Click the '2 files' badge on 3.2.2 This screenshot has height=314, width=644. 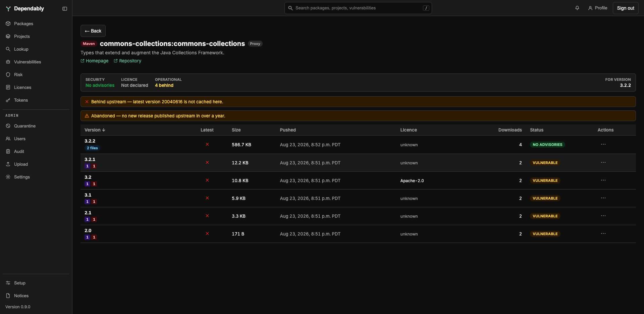(92, 148)
